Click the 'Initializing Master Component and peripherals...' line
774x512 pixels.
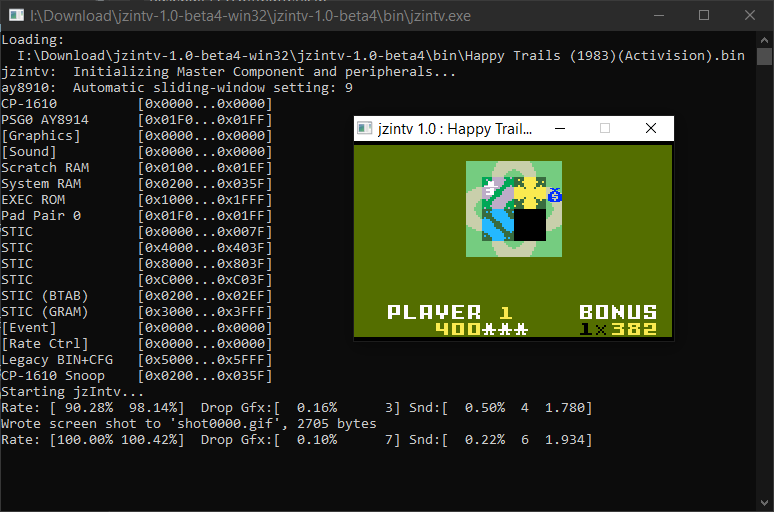pyautogui.click(x=229, y=72)
